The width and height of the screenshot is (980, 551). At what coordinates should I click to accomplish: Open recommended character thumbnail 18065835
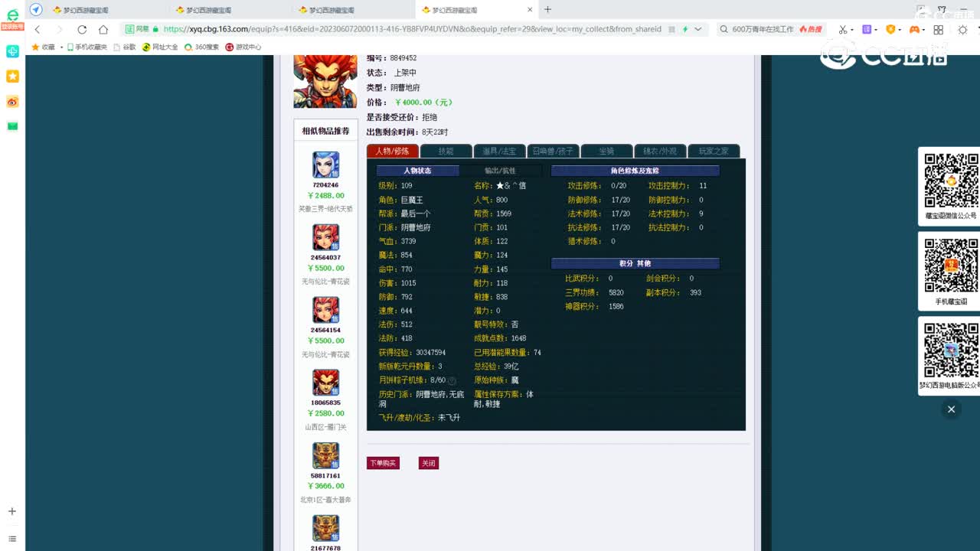325,383
